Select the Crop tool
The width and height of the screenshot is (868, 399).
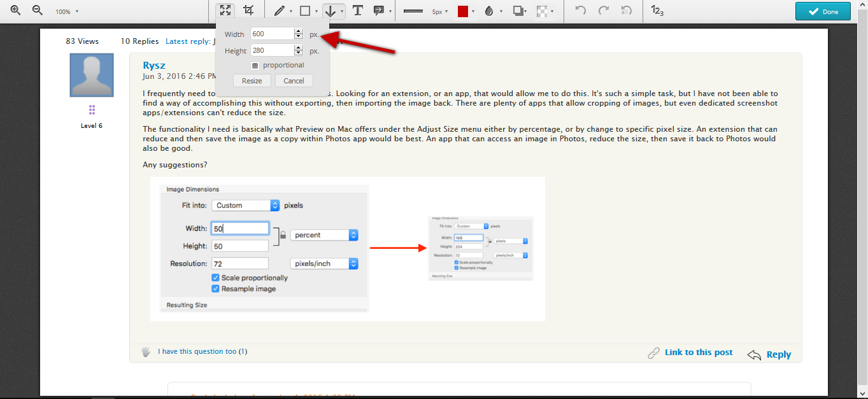(248, 11)
